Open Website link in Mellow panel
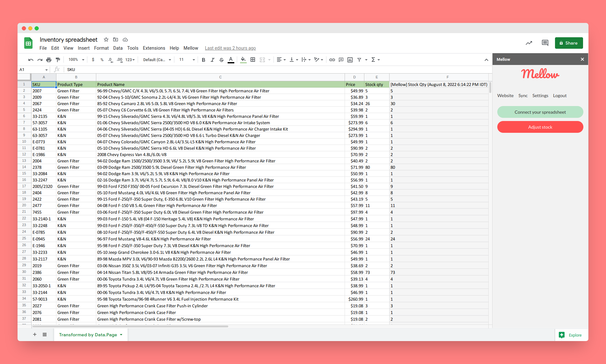Viewport: 606px width, 364px height. 506,96
